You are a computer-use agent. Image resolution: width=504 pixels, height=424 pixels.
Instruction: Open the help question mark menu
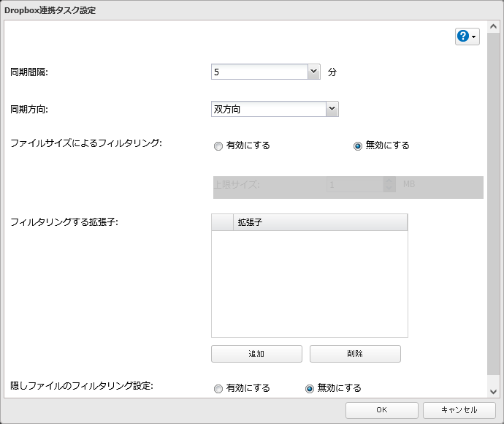[x=467, y=37]
